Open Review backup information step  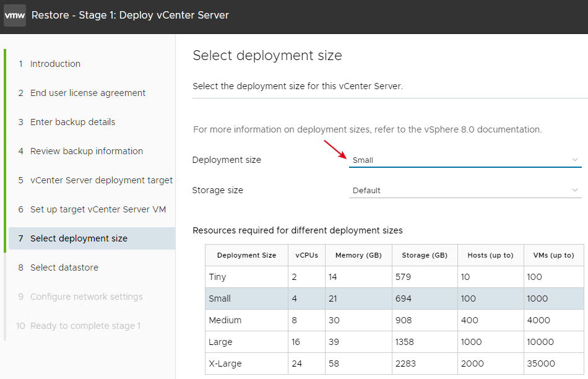coord(87,151)
